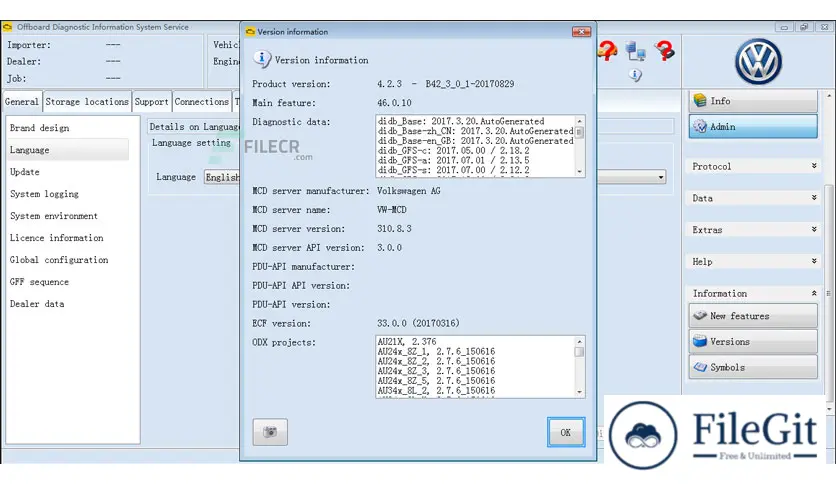
Task: Click the Info button book icon
Action: click(x=700, y=100)
